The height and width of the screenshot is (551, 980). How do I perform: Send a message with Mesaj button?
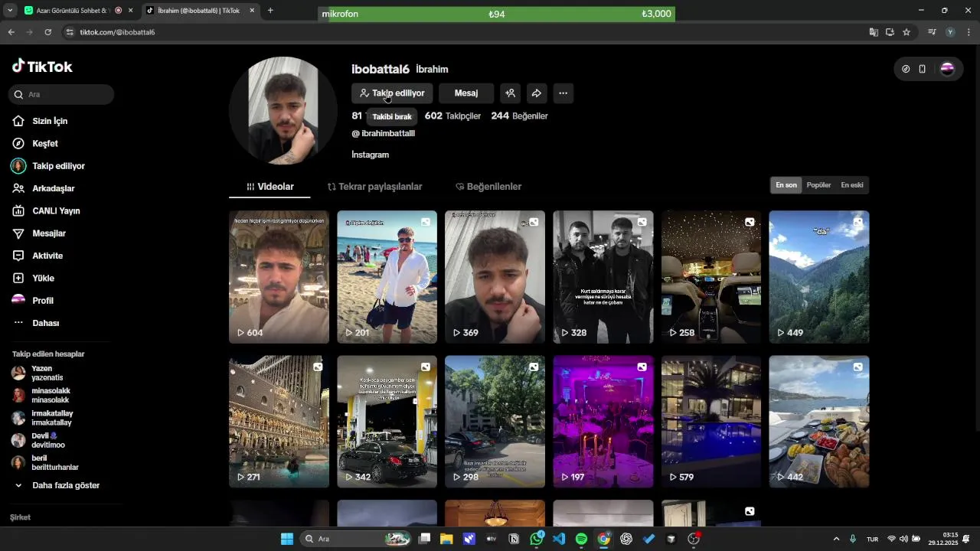pyautogui.click(x=466, y=93)
